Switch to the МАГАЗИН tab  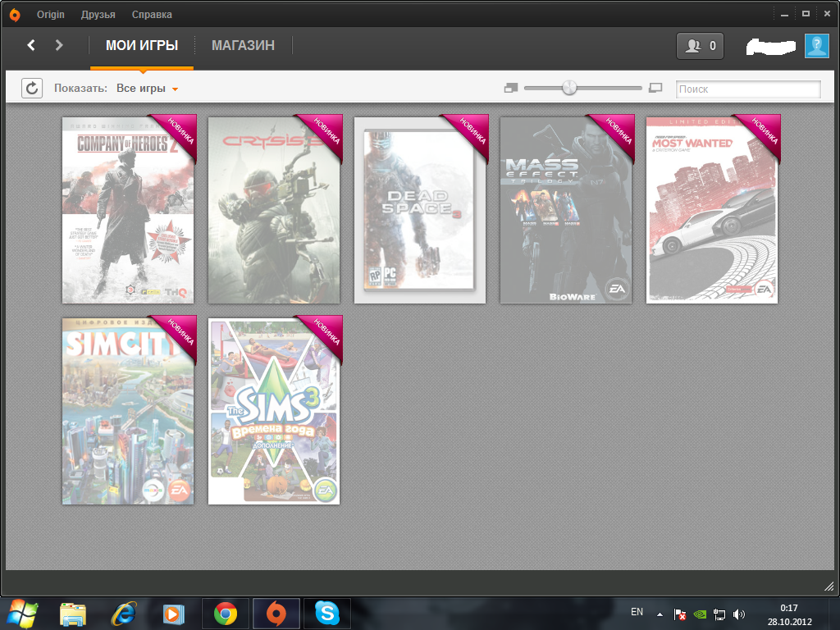pos(243,46)
